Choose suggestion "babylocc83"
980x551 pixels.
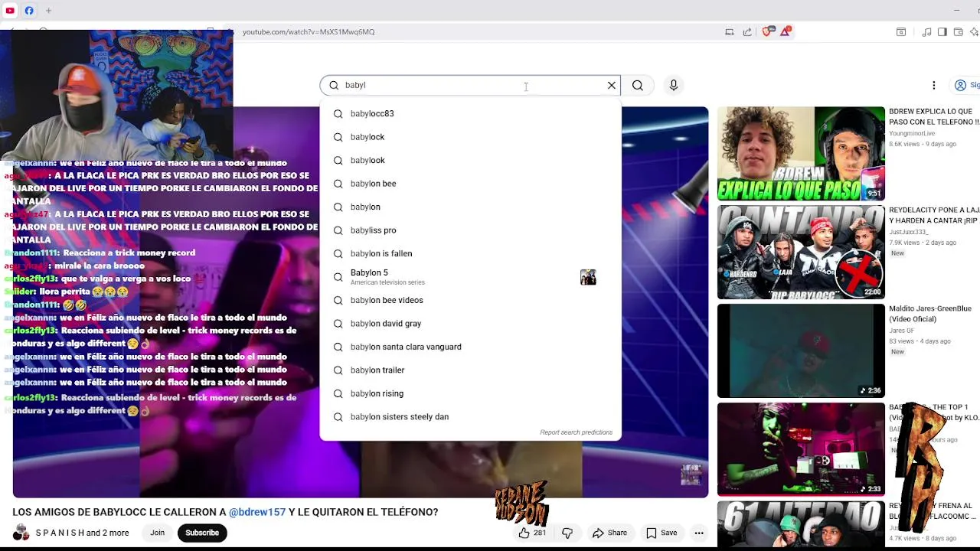click(470, 114)
